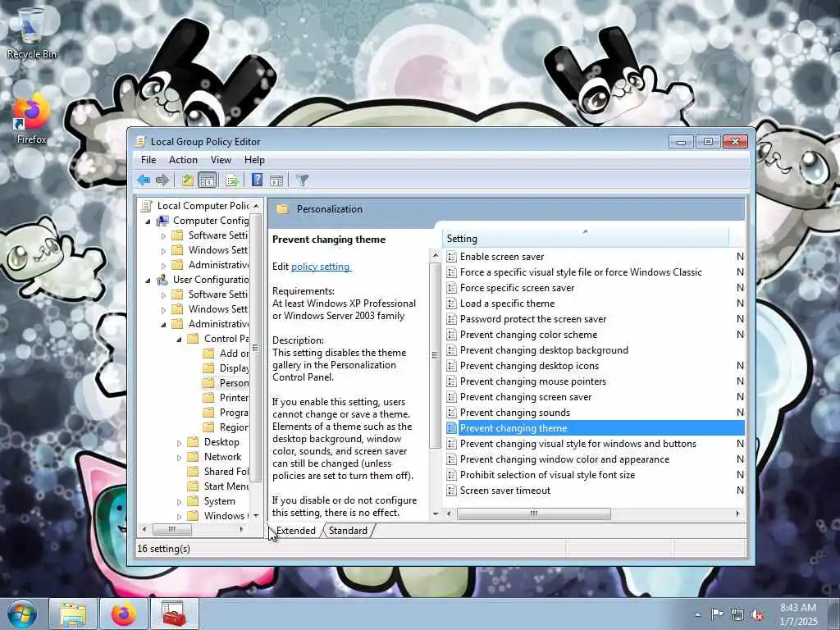The width and height of the screenshot is (840, 630).
Task: Select the Start Menu tree item
Action: (x=226, y=486)
